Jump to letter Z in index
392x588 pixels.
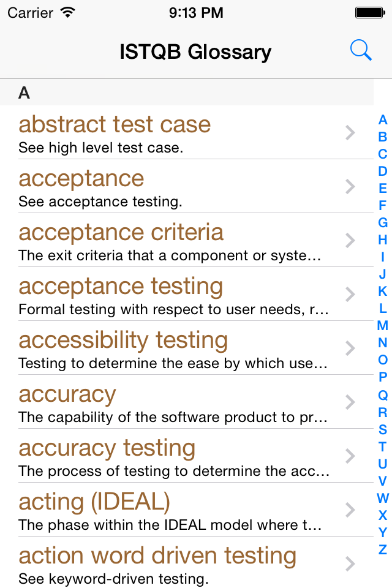click(382, 550)
